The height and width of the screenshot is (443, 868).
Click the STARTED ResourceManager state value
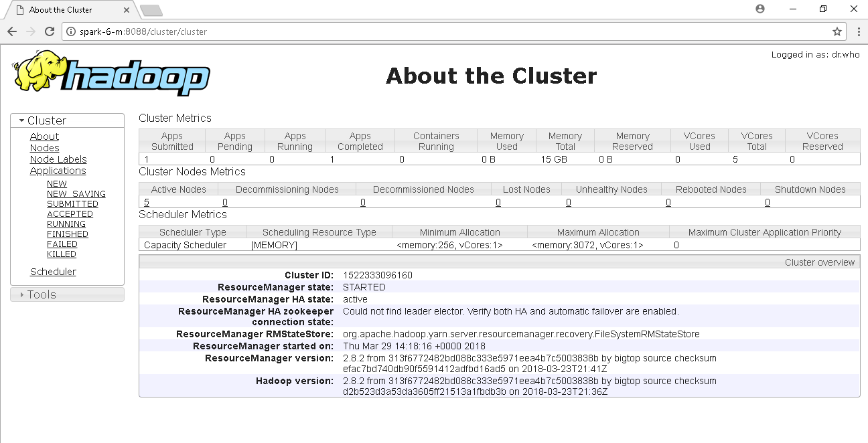(364, 287)
